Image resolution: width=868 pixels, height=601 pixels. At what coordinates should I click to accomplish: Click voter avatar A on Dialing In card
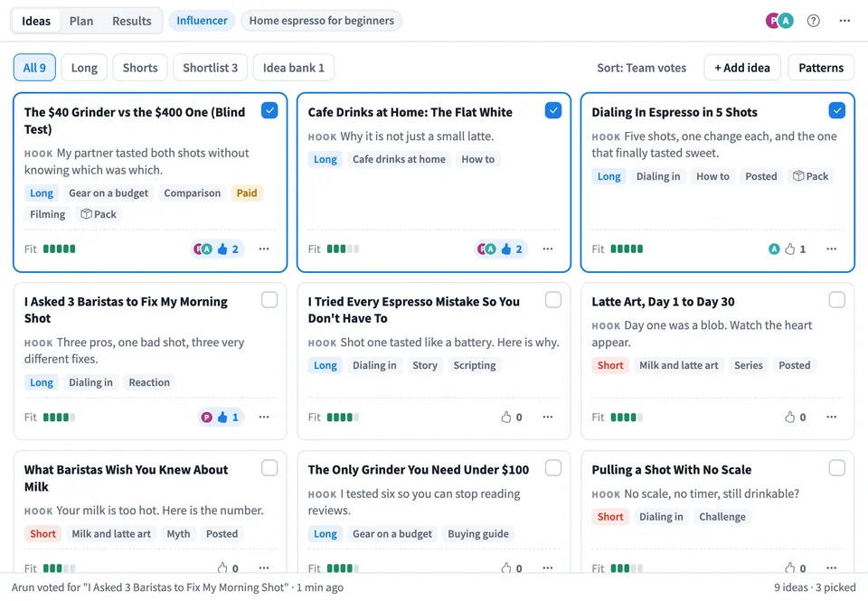[774, 249]
